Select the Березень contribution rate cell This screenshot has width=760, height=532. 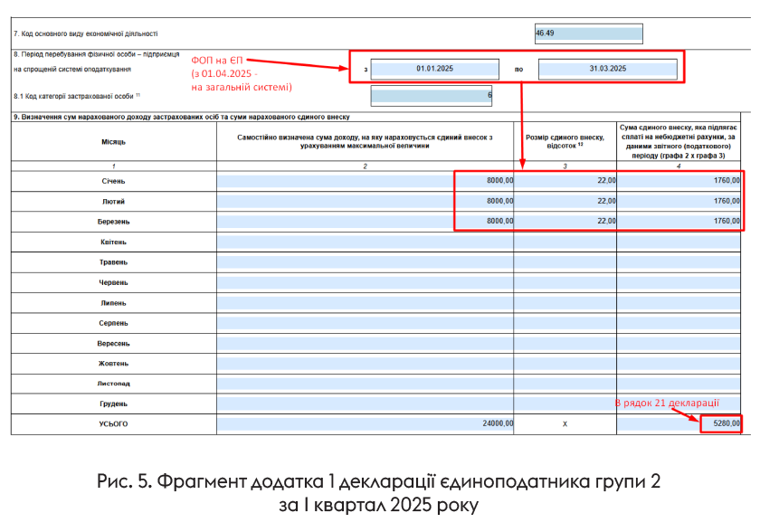(x=565, y=221)
